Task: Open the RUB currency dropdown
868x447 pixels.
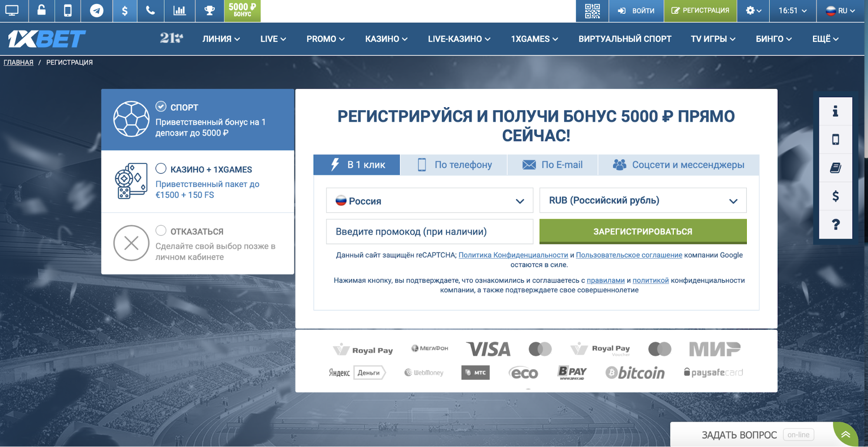Action: tap(643, 200)
